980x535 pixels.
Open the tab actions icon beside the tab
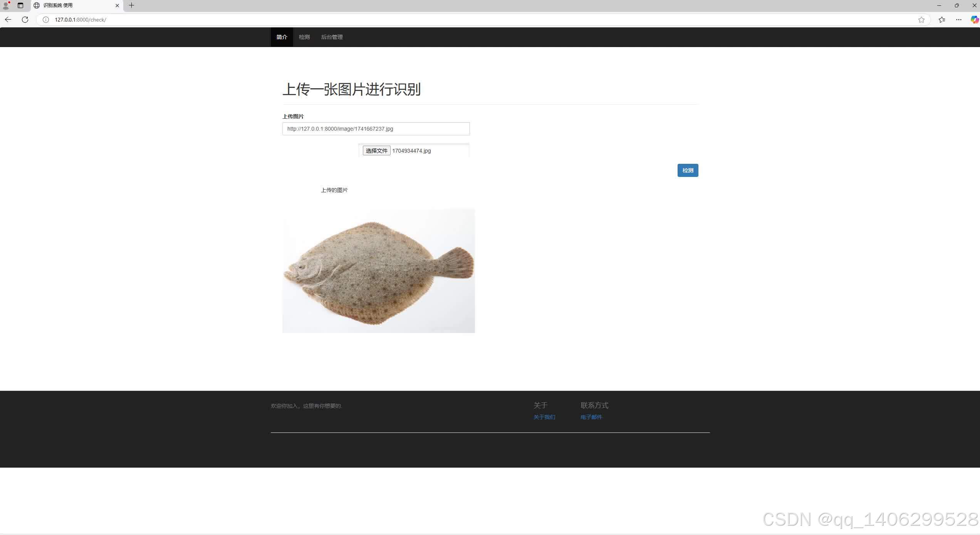click(20, 5)
